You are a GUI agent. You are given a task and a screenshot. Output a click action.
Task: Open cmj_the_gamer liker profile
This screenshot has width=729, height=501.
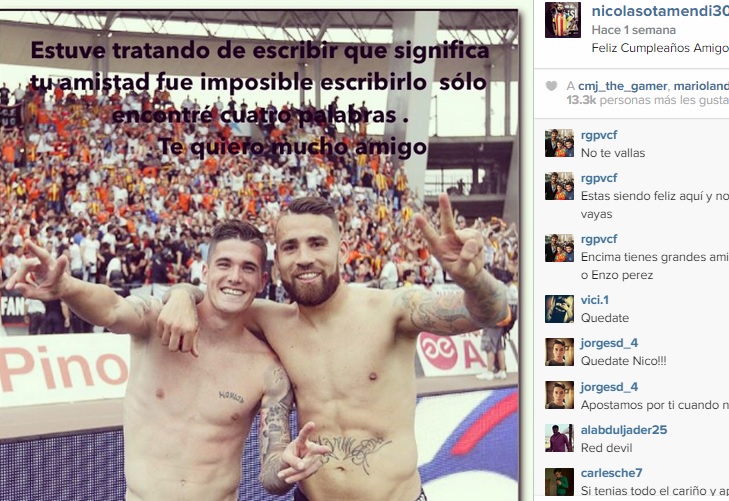pos(623,86)
